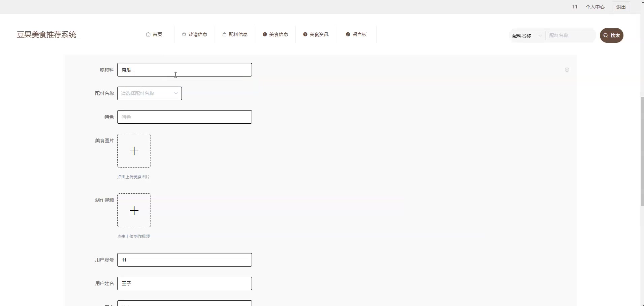The image size is (644, 306).
Task: Open the 美食资讯 menu item
Action: coord(316,34)
